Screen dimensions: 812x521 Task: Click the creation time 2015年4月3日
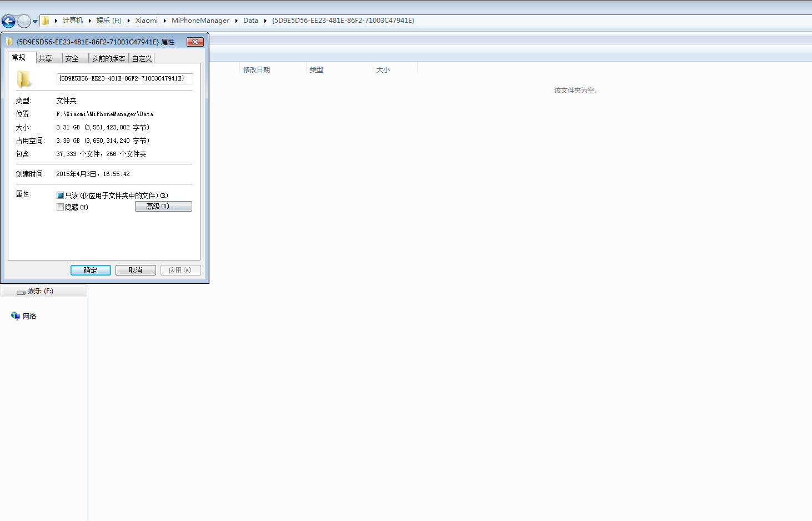pyautogui.click(x=93, y=174)
